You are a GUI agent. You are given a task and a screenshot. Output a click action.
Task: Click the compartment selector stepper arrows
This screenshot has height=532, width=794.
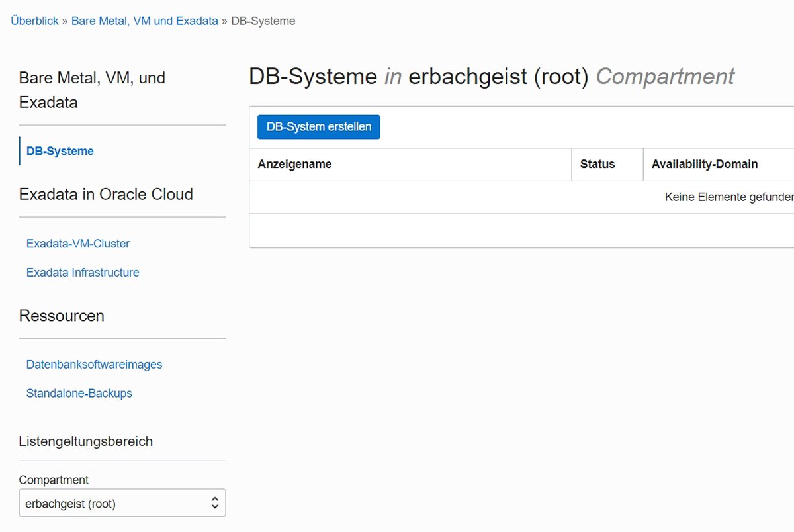pos(216,503)
